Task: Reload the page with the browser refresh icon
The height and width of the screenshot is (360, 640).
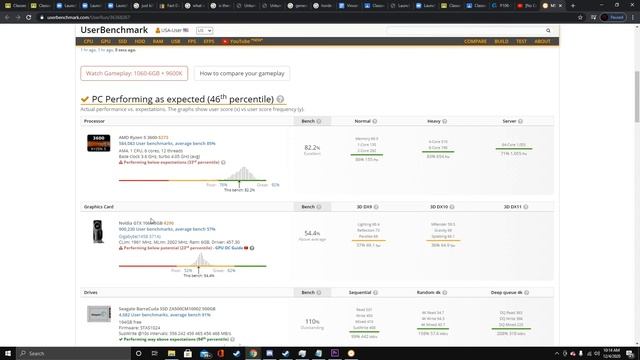Action: pos(29,18)
